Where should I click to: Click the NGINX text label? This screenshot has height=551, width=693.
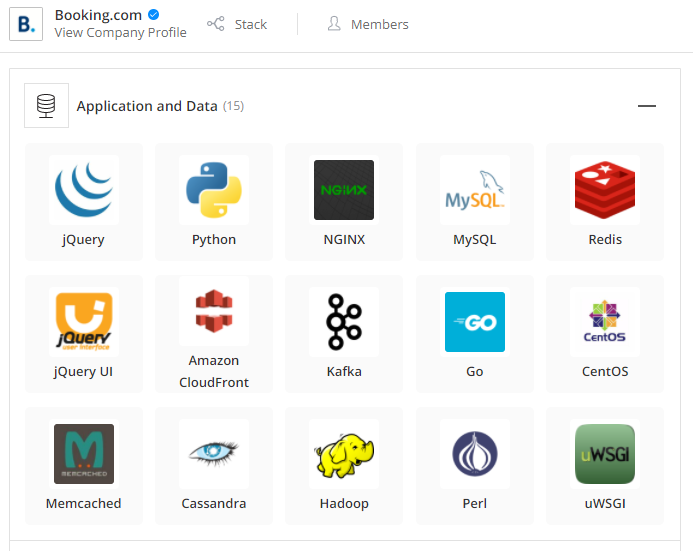[344, 239]
